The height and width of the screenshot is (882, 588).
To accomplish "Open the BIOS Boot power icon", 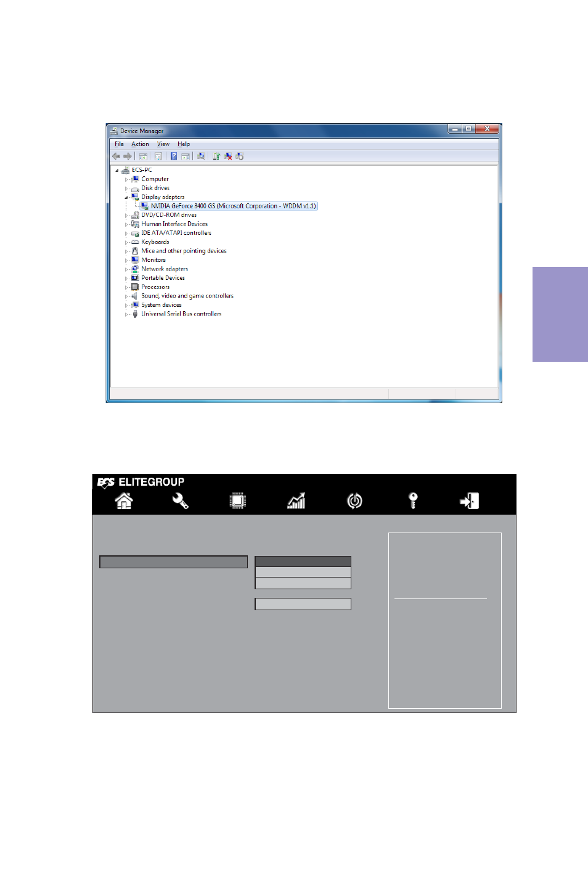I will 354,500.
